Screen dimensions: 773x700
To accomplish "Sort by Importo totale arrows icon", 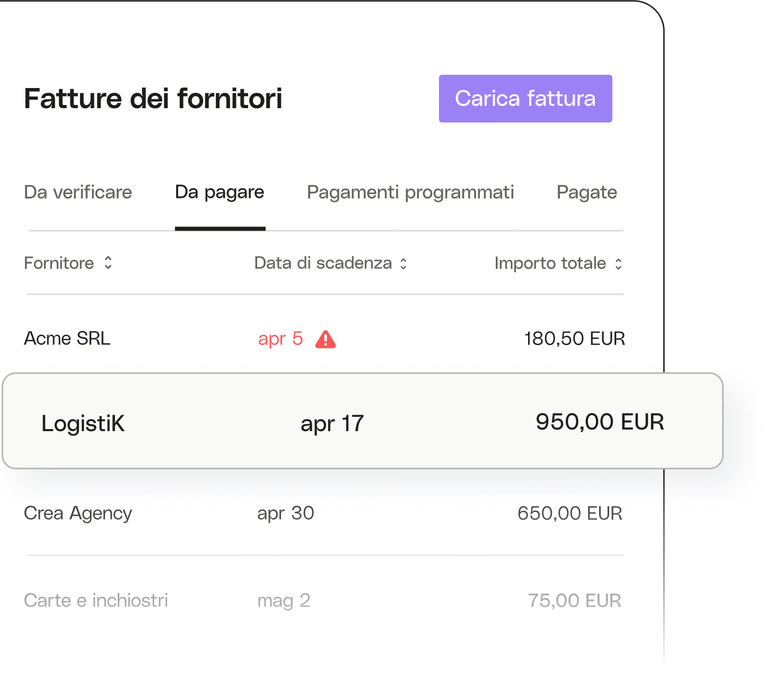I will [618, 264].
